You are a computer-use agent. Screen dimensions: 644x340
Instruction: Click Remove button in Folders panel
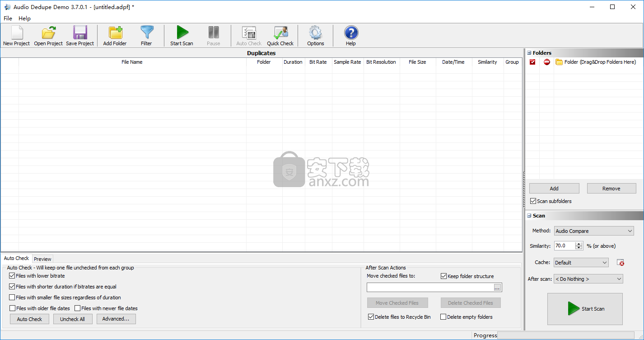[611, 189]
